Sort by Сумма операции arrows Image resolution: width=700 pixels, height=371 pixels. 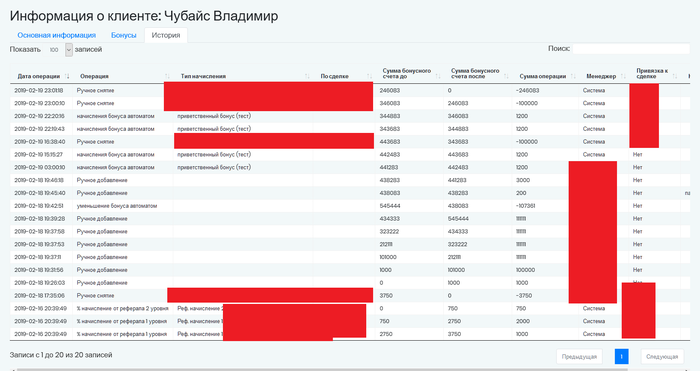(573, 76)
